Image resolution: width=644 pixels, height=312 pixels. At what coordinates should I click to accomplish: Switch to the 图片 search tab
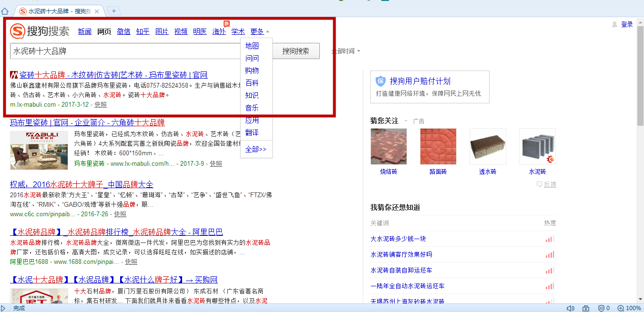pos(162,31)
